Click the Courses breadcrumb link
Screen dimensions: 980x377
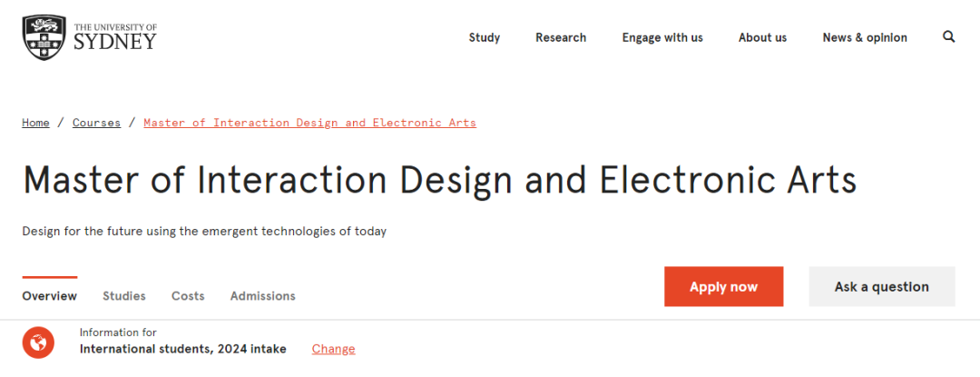[96, 123]
